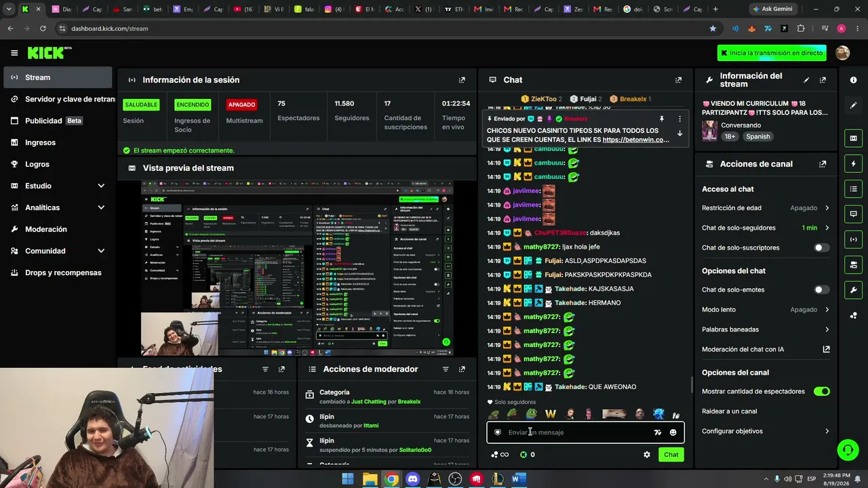
Task: Open Ingresos in the sidebar
Action: (58, 142)
